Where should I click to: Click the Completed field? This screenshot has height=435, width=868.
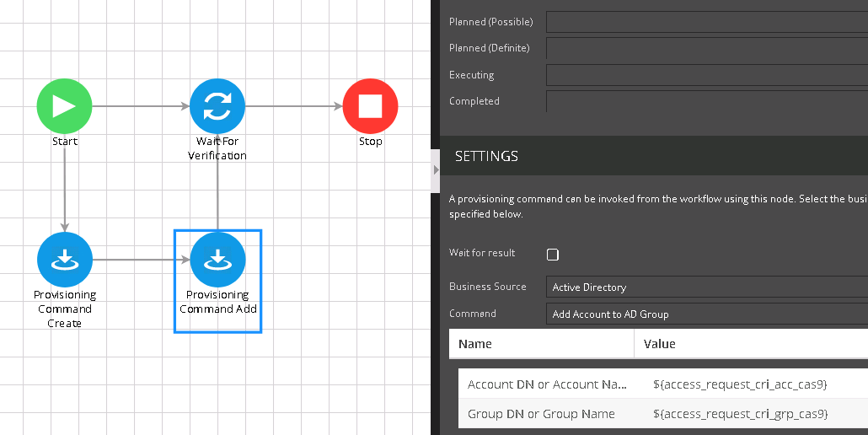pos(706,101)
